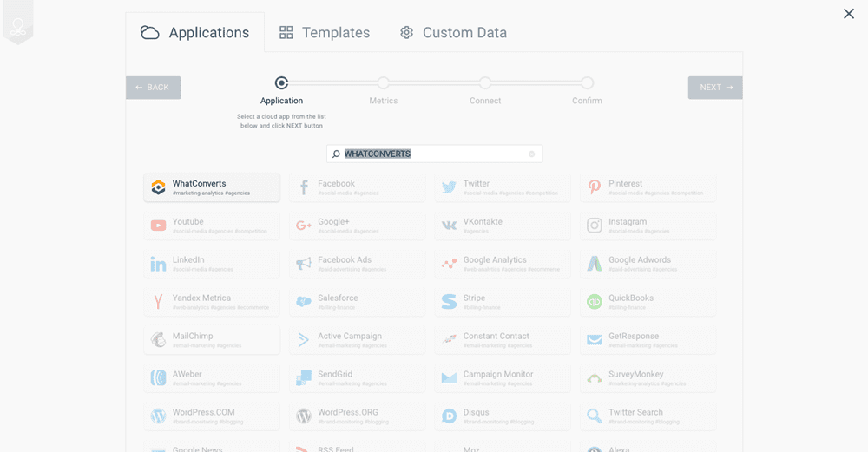Select the Campaign Monitor envelope icon
Viewport: 868px width, 452px height.
tap(449, 378)
